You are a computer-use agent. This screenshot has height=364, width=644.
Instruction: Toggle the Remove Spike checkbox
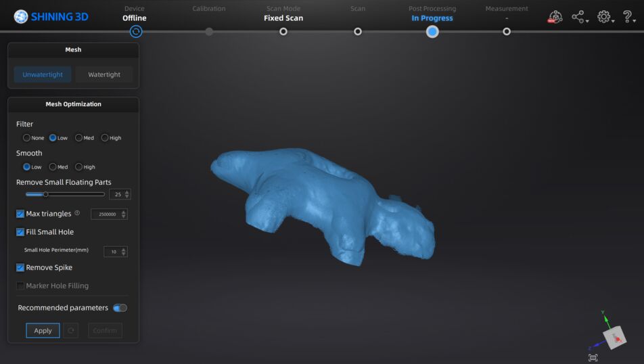click(20, 267)
